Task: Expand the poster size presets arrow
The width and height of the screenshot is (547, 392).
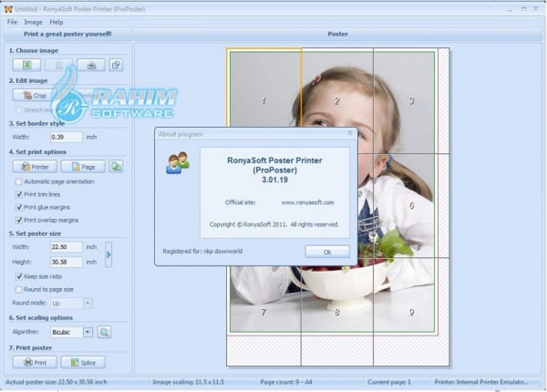Action: pos(108,254)
